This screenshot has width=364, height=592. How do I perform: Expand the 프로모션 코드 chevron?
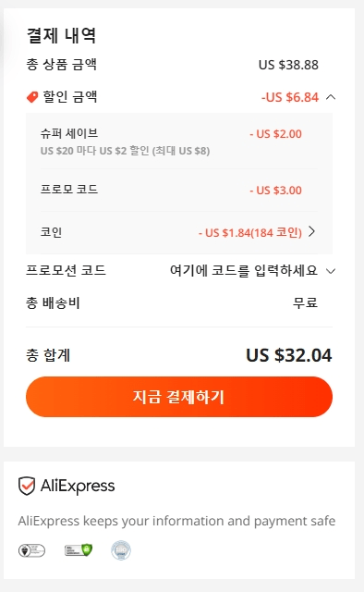click(331, 271)
